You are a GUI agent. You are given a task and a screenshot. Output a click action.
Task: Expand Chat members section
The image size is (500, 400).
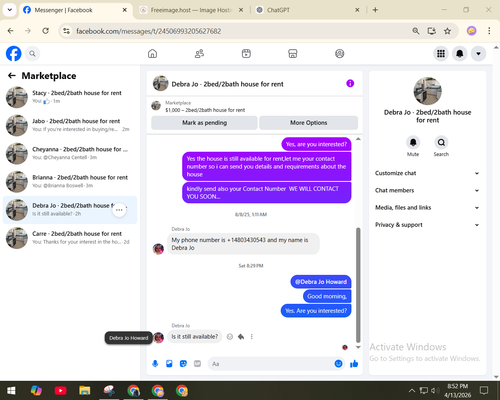coord(427,190)
